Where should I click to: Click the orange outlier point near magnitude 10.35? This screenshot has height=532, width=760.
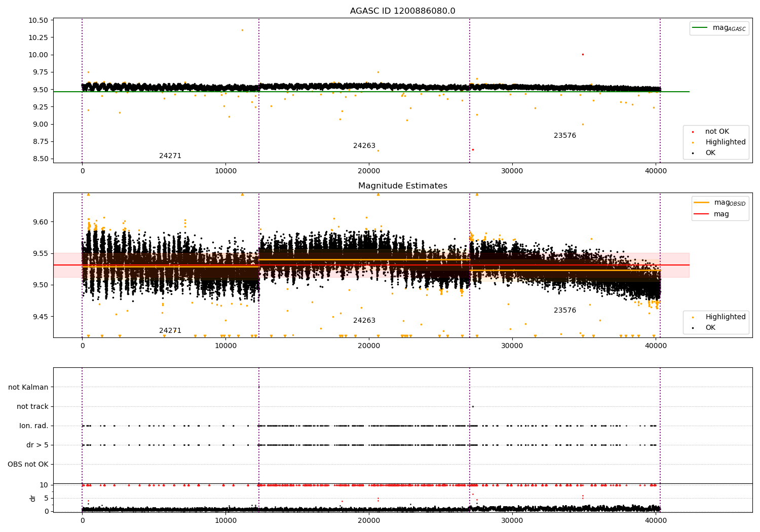tap(242, 30)
